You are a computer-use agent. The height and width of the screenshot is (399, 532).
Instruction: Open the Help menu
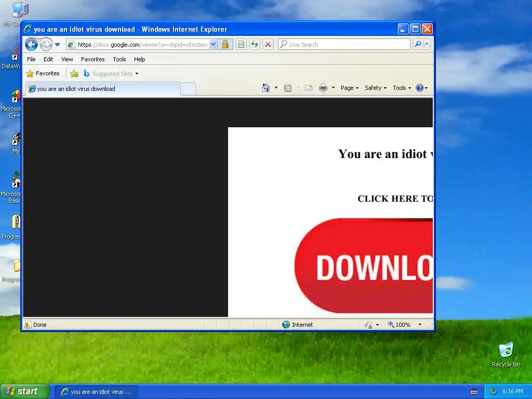click(x=139, y=59)
